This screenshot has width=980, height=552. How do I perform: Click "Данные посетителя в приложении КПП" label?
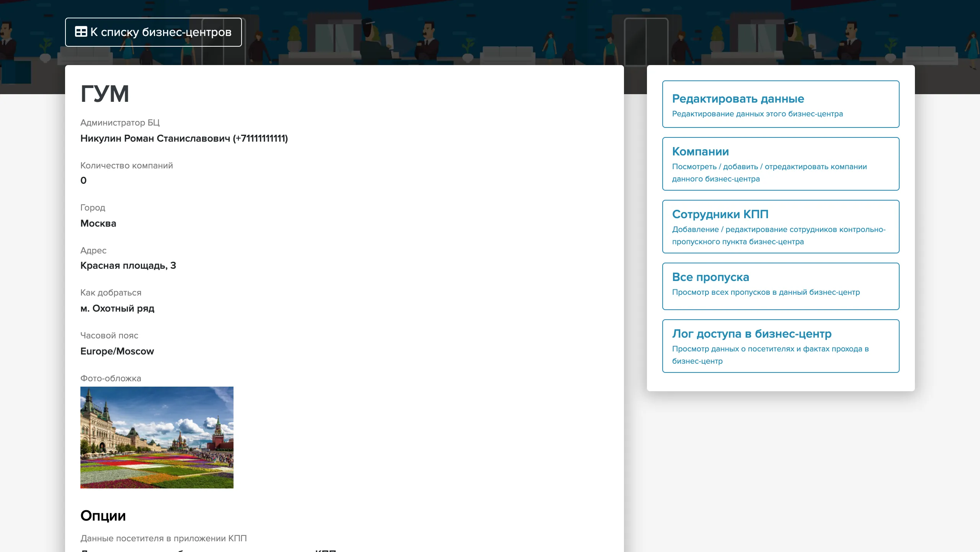164,538
